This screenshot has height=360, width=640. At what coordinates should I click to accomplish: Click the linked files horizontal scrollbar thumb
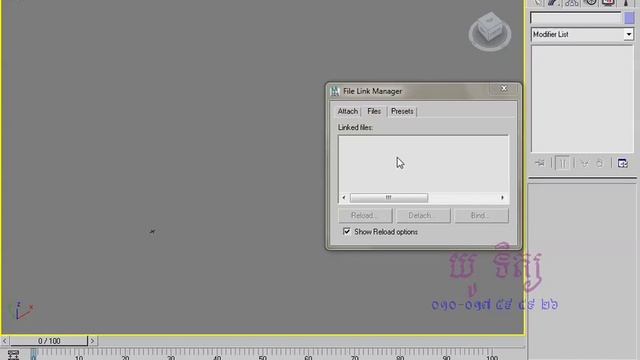(x=389, y=198)
